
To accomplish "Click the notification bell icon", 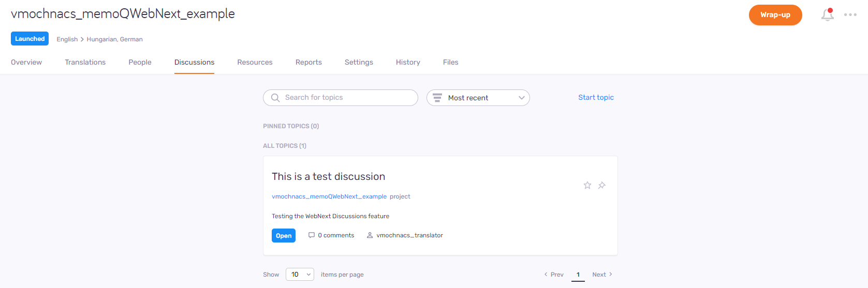I will tap(827, 15).
